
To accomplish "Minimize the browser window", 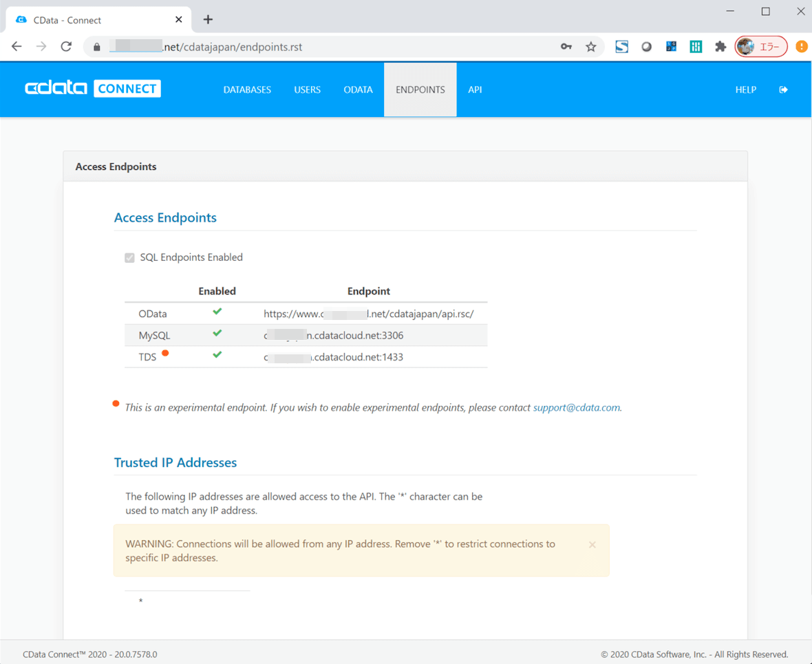I will point(731,12).
